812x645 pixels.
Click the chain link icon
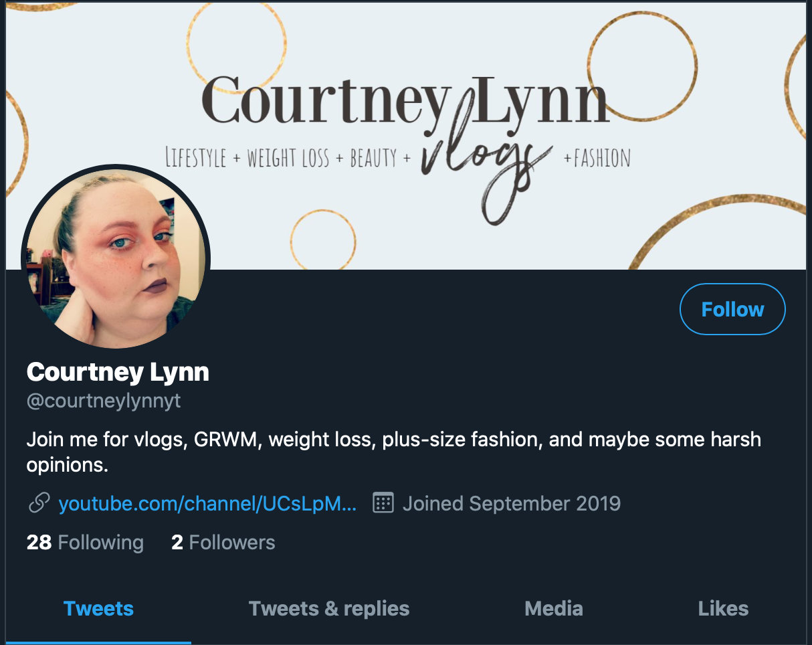click(37, 503)
